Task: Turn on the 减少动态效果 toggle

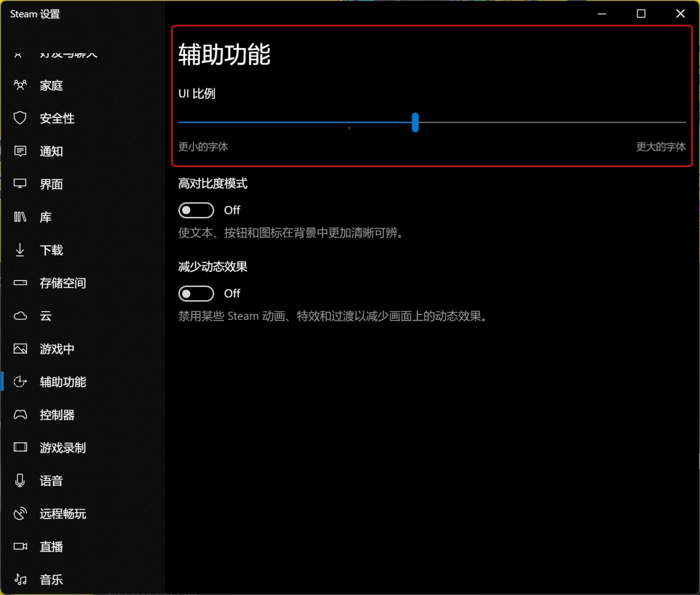Action: tap(196, 294)
